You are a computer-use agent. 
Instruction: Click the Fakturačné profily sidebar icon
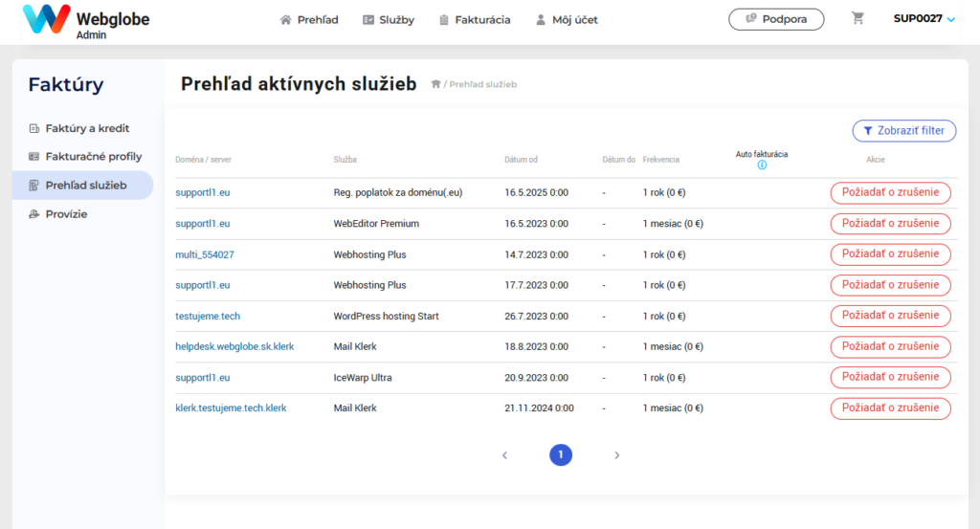point(33,157)
